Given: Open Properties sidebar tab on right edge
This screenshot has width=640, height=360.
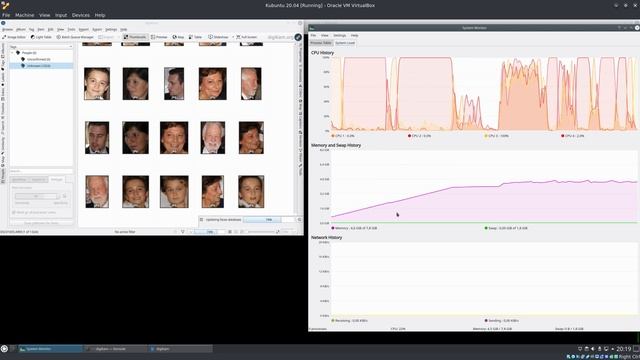Looking at the screenshot, I should (301, 54).
